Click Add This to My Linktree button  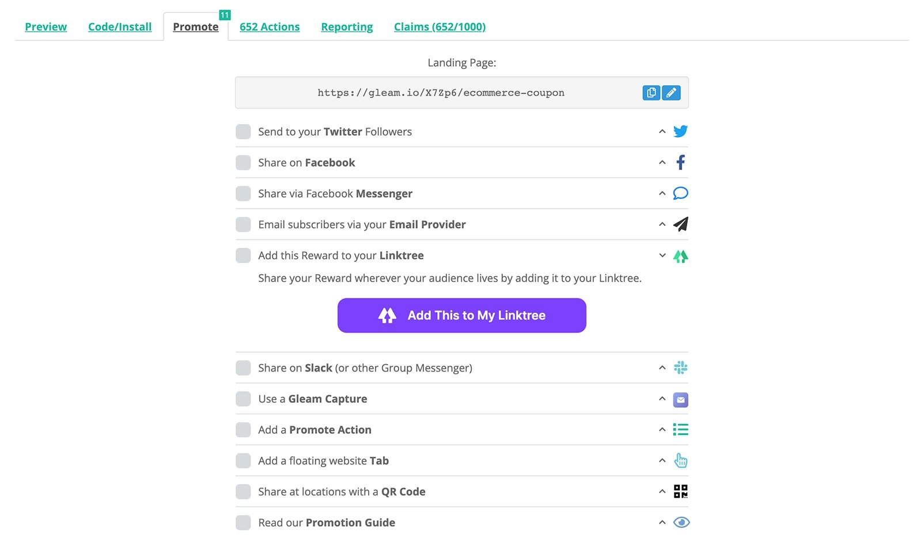coord(462,315)
